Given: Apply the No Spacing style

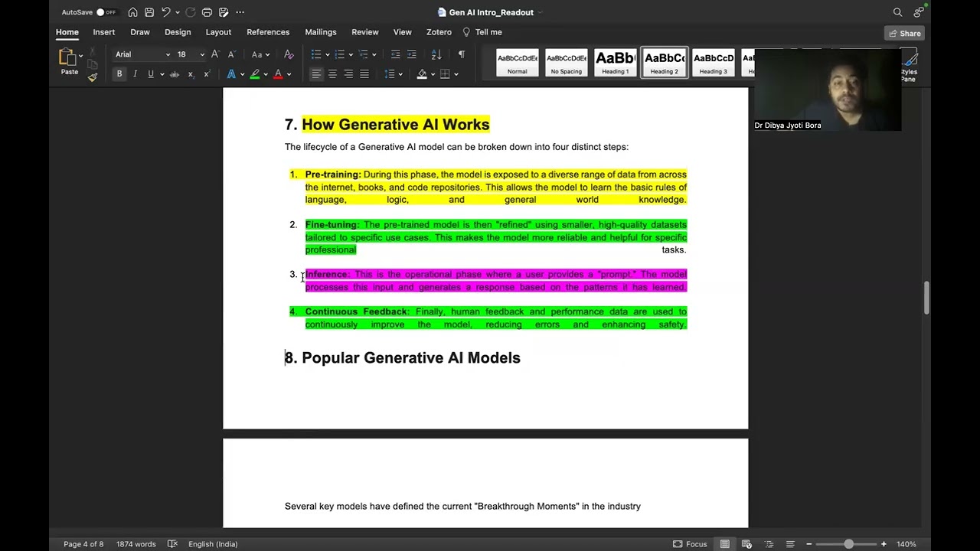Looking at the screenshot, I should [x=567, y=63].
